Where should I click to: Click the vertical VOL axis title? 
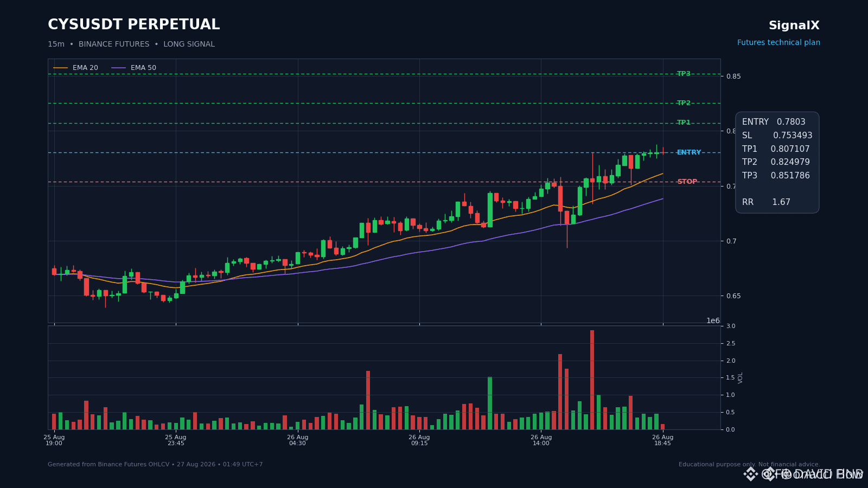tap(741, 378)
